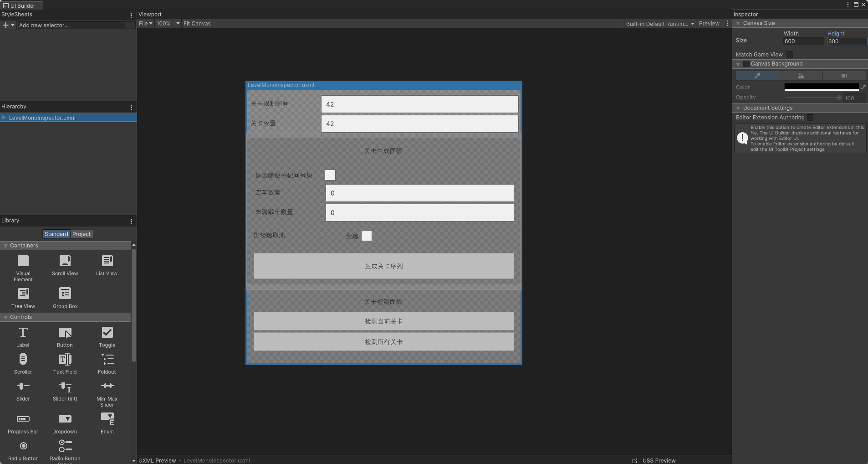Select the Group Box container icon
Viewport: 868px width, 464px height.
pyautogui.click(x=65, y=293)
